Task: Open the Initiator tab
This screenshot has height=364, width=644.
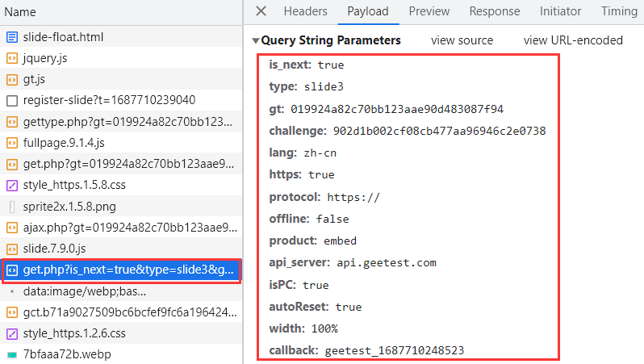Action: (x=560, y=11)
